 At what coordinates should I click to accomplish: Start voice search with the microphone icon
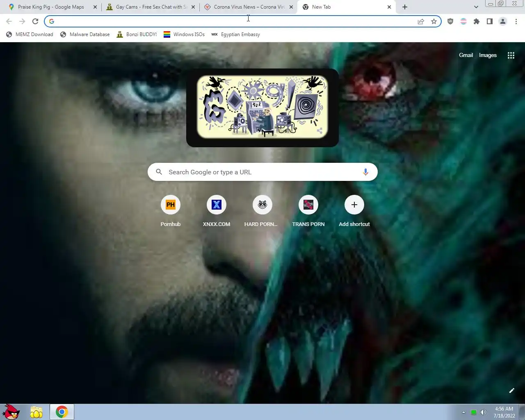click(x=365, y=172)
